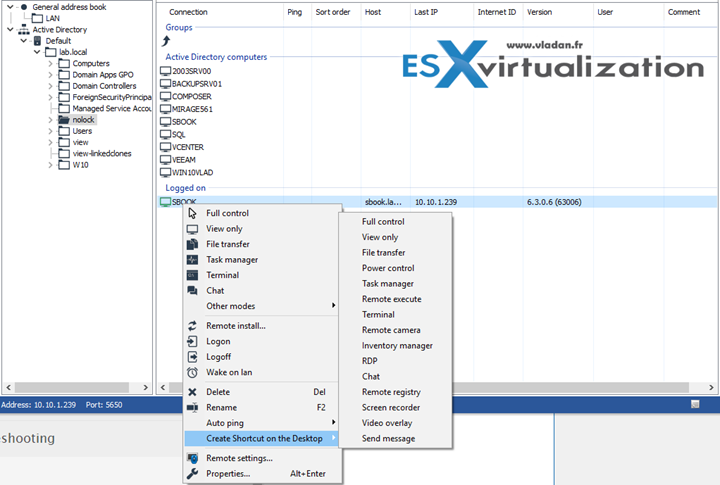The height and width of the screenshot is (485, 720).
Task: Click the Rename icon in context menu
Action: 192,407
